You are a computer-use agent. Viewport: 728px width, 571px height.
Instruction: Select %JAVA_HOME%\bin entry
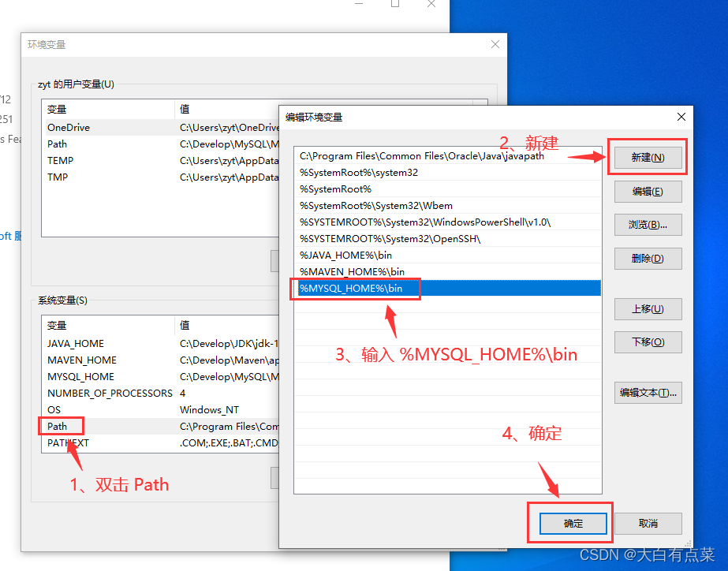[447, 256]
